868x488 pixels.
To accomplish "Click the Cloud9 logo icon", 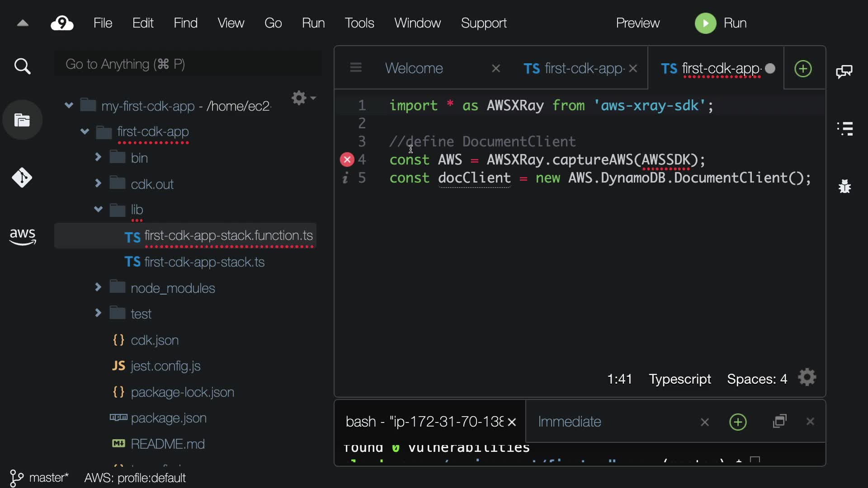I will point(62,23).
